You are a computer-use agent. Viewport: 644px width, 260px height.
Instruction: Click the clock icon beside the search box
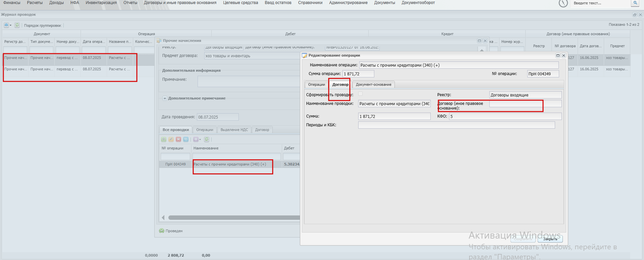[563, 3]
